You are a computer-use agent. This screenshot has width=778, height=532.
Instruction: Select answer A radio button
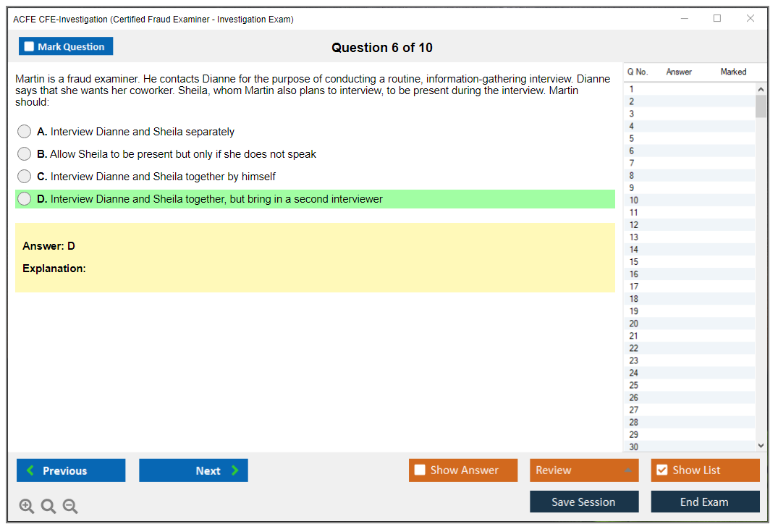25,132
